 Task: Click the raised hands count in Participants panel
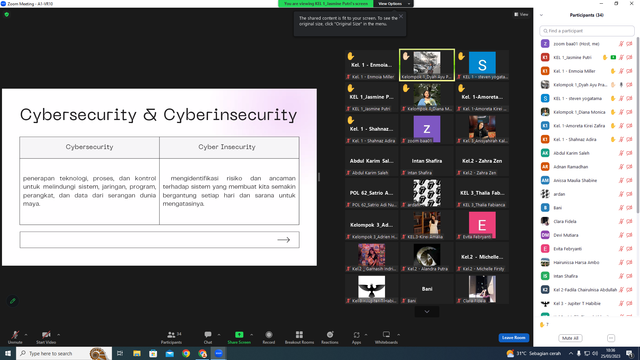[544, 324]
